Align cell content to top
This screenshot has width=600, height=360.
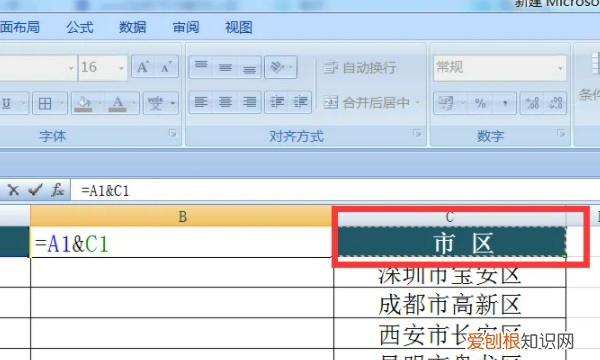(201, 67)
